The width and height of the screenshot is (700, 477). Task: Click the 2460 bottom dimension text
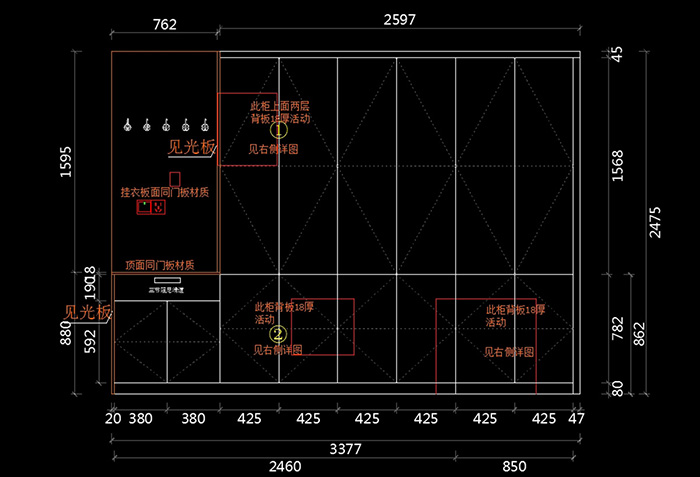[x=286, y=466]
